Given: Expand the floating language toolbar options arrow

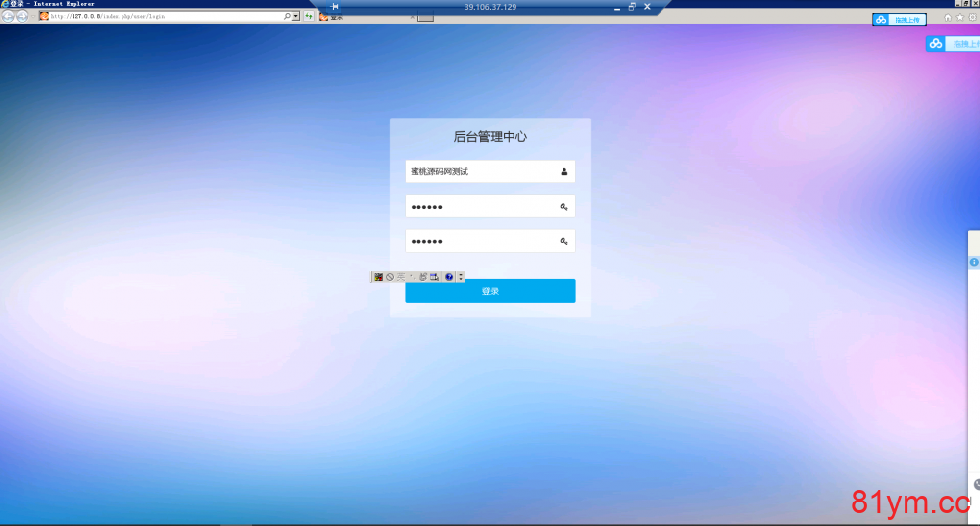Looking at the screenshot, I should 461,277.
